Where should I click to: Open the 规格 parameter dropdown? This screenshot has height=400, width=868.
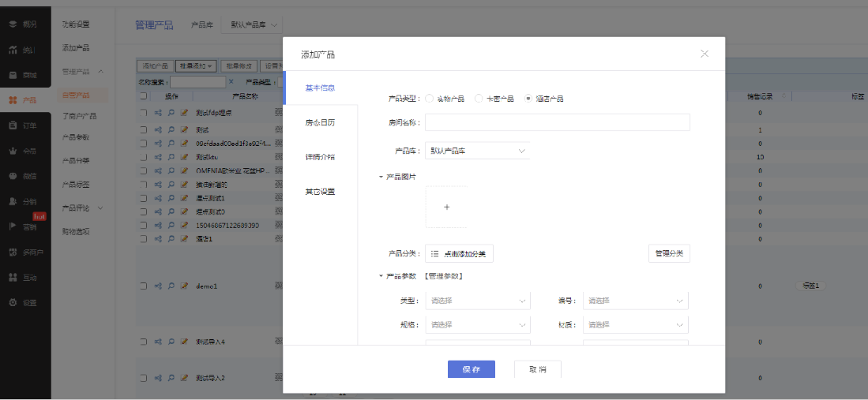478,325
